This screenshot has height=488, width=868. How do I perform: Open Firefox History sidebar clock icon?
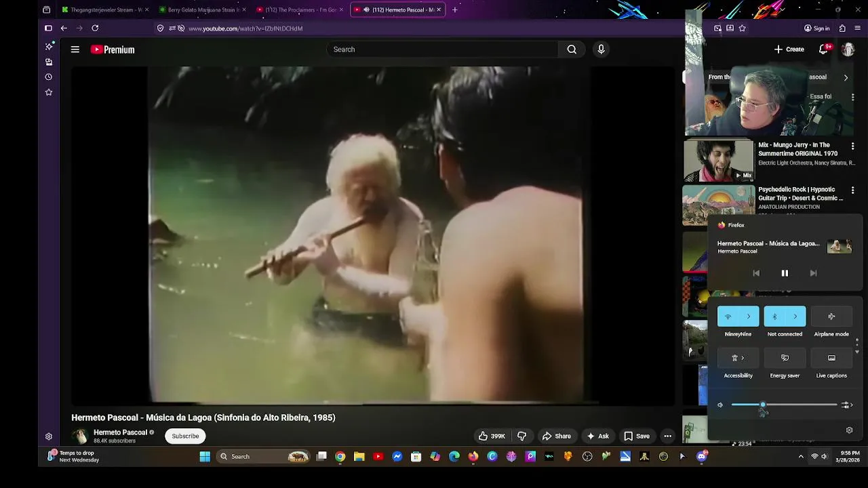click(x=49, y=77)
